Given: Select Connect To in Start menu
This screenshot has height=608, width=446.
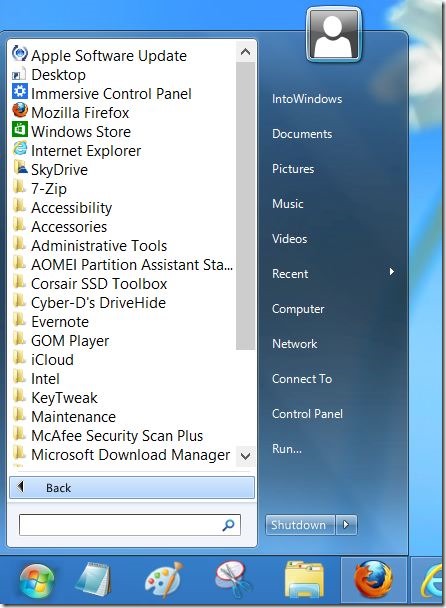Looking at the screenshot, I should point(302,378).
